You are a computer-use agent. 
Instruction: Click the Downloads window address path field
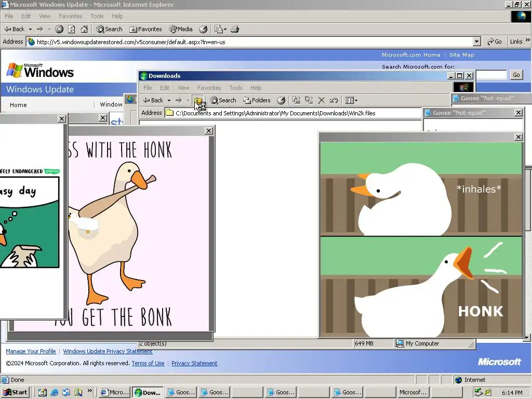coord(293,113)
